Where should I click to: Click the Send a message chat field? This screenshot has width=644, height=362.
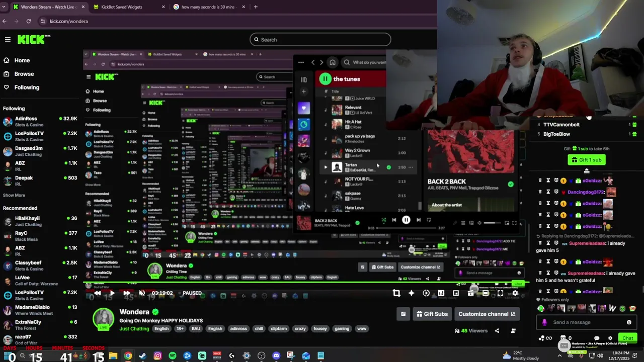pos(587,322)
